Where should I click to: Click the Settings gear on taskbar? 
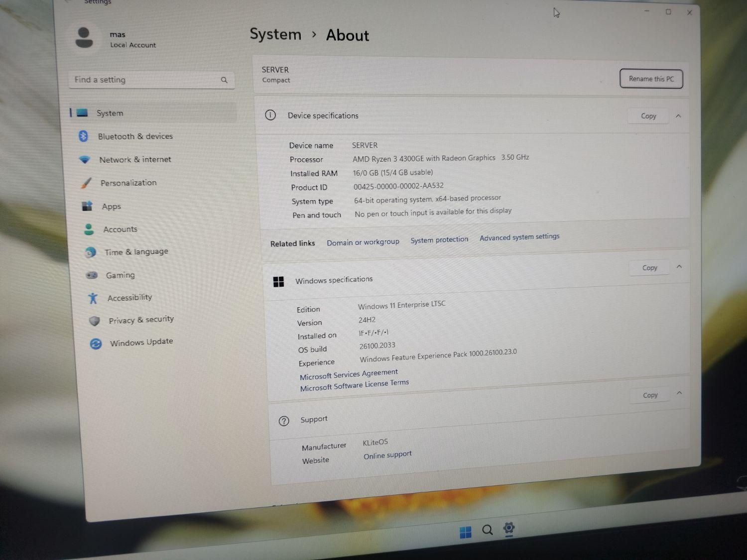(x=509, y=528)
